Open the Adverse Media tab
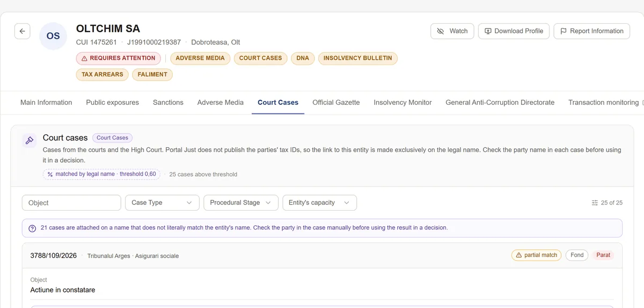This screenshot has width=644, height=308. point(220,102)
